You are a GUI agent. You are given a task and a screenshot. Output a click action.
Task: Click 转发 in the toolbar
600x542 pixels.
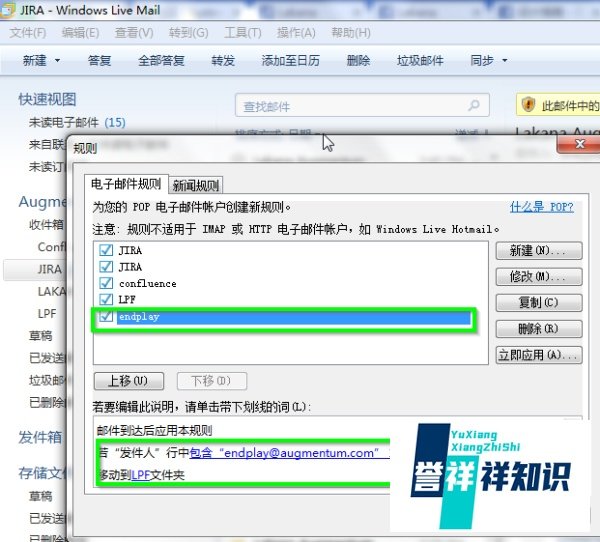coord(223,60)
